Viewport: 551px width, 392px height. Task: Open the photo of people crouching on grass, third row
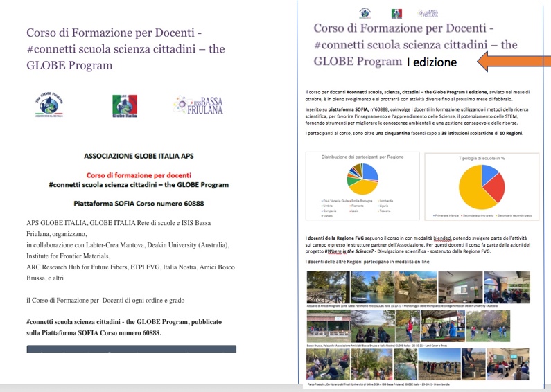coord(328,364)
